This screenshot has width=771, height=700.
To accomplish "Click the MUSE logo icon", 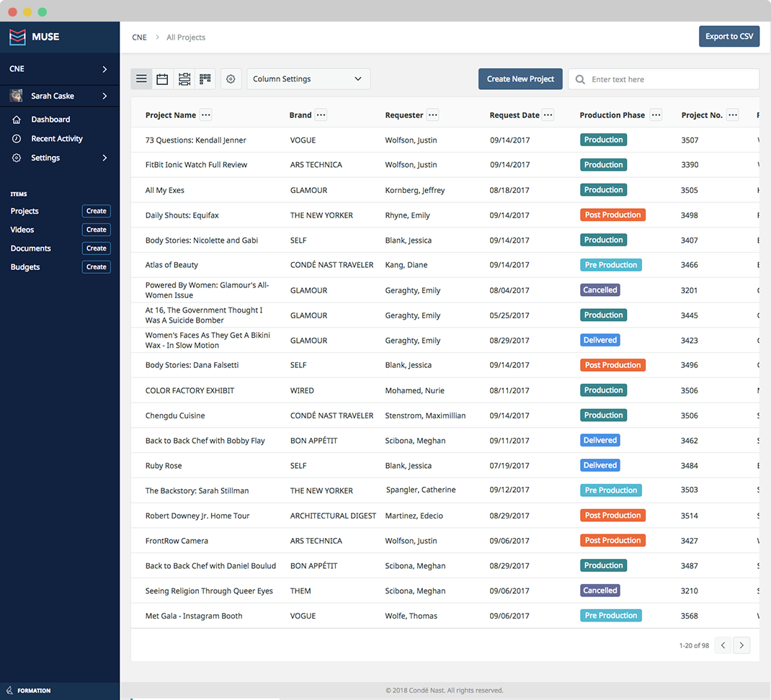I will (x=18, y=37).
